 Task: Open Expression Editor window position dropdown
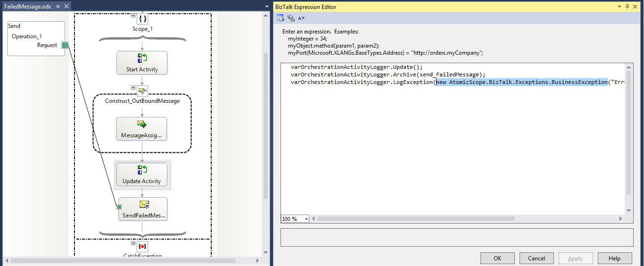click(619, 7)
